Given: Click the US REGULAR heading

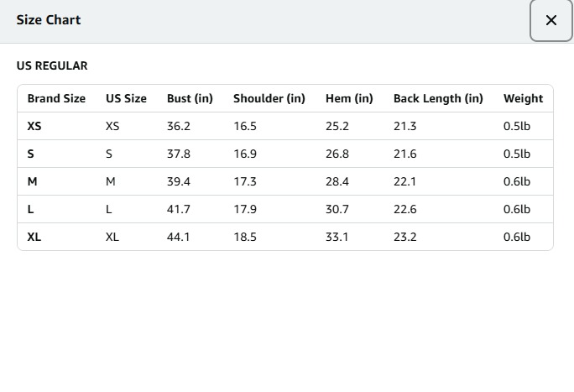Looking at the screenshot, I should (x=52, y=65).
